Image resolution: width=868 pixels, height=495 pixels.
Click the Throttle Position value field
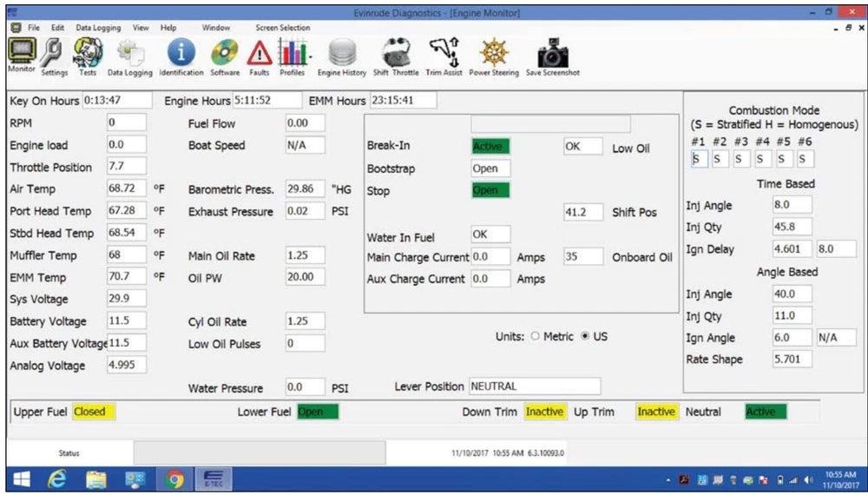tap(127, 166)
